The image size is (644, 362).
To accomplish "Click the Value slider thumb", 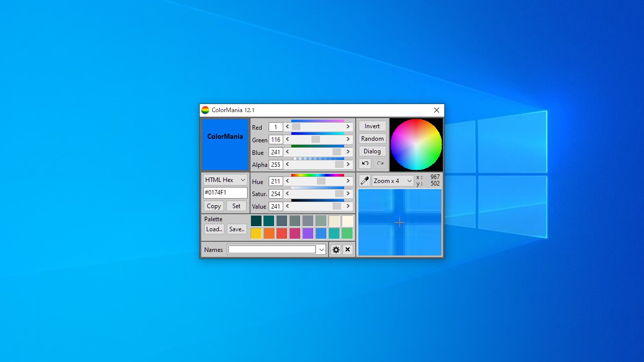I will click(x=337, y=206).
